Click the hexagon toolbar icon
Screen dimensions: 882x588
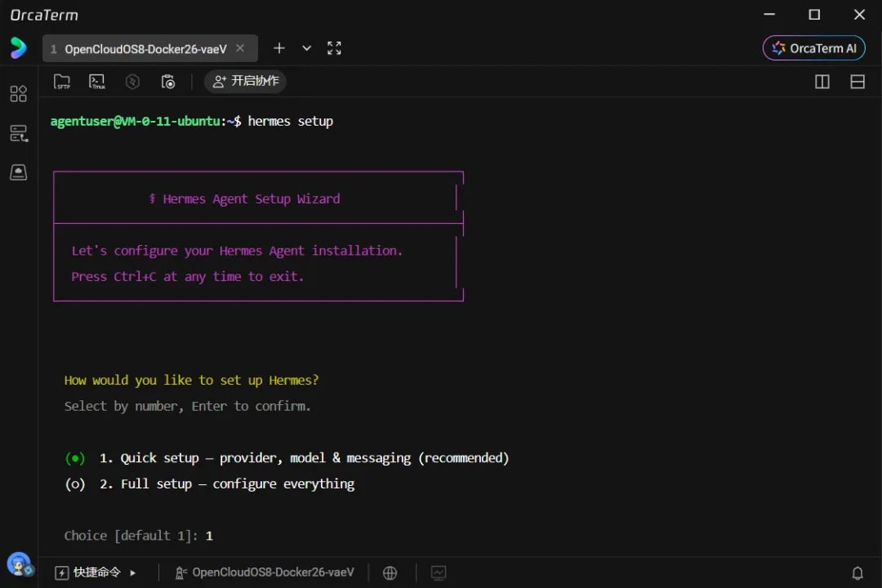[x=133, y=82]
